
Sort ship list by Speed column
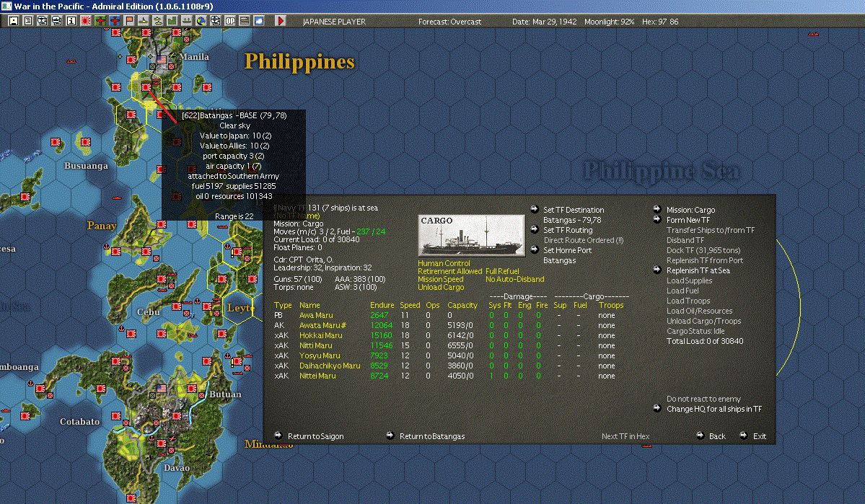pos(410,305)
